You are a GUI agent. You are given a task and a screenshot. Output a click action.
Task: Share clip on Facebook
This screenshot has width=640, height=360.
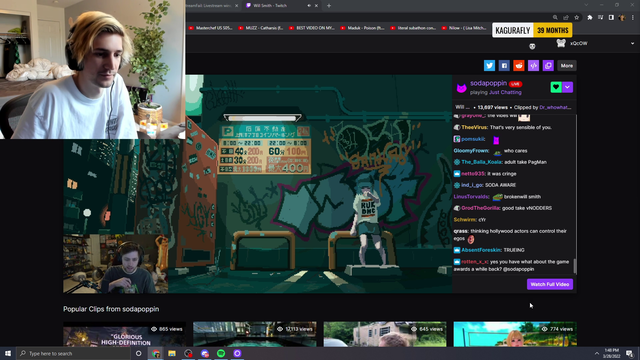[504, 65]
